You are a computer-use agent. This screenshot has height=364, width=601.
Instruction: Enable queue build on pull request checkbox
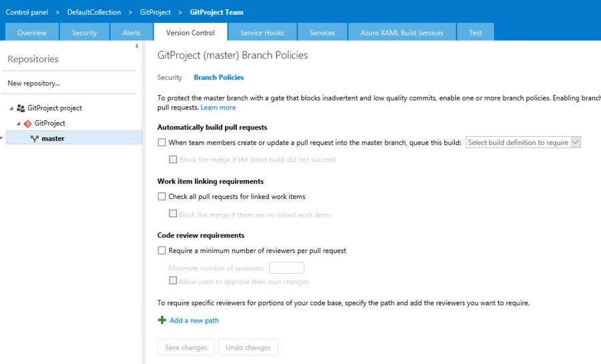[162, 142]
